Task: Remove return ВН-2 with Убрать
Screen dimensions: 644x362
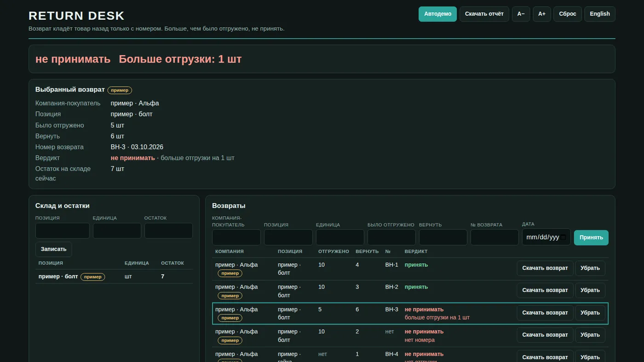Action: [x=590, y=290]
